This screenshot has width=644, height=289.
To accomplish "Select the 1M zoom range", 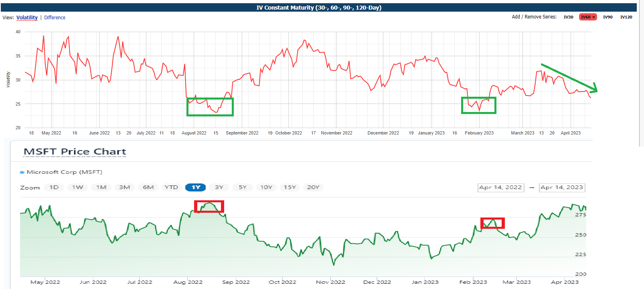I will [x=101, y=187].
